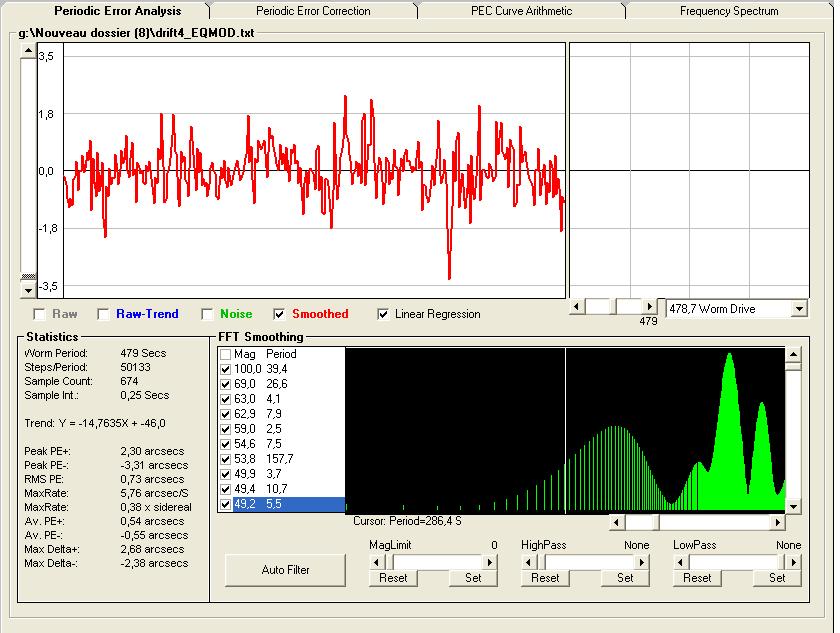Click the RMS PE value 0,73 arcsecs
The image size is (840, 633).
152,479
